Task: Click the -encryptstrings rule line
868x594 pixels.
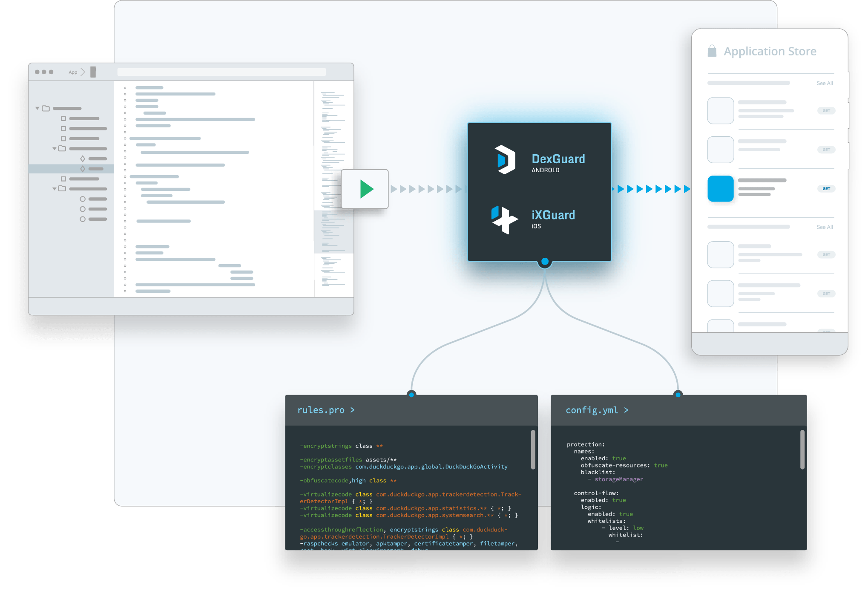Action: [x=341, y=446]
